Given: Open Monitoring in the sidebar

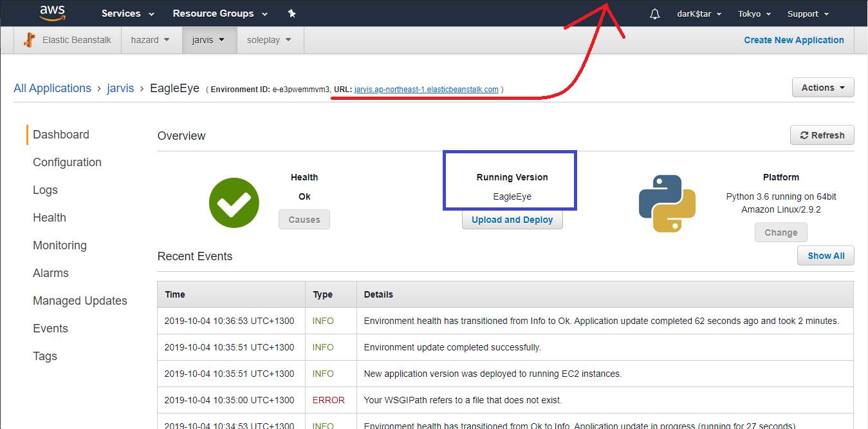Looking at the screenshot, I should coord(60,245).
